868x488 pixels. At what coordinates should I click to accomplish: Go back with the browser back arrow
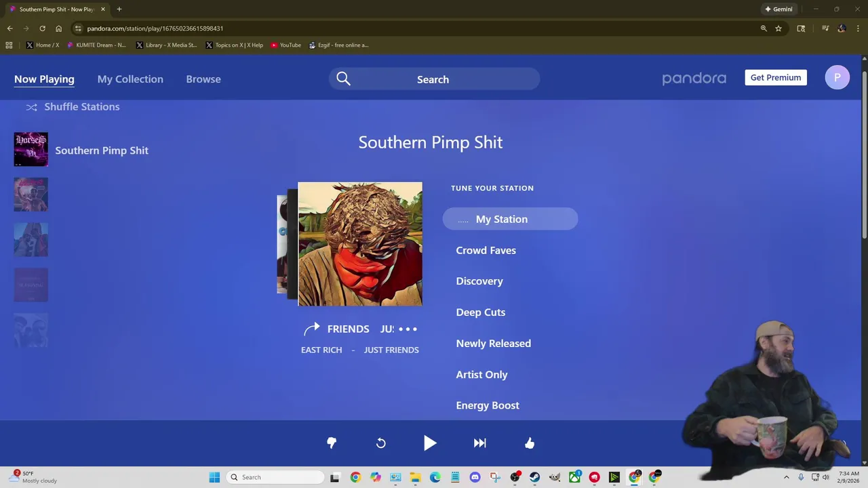point(9,28)
